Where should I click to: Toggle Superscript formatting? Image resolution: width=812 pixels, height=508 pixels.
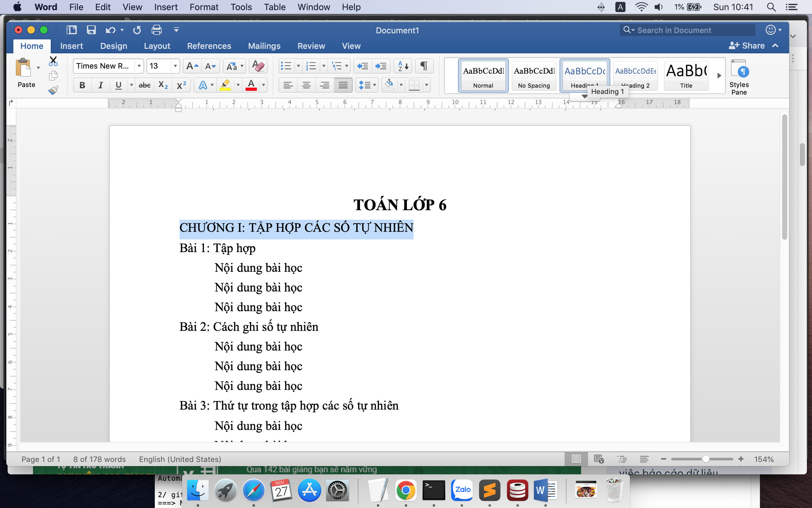(181, 85)
